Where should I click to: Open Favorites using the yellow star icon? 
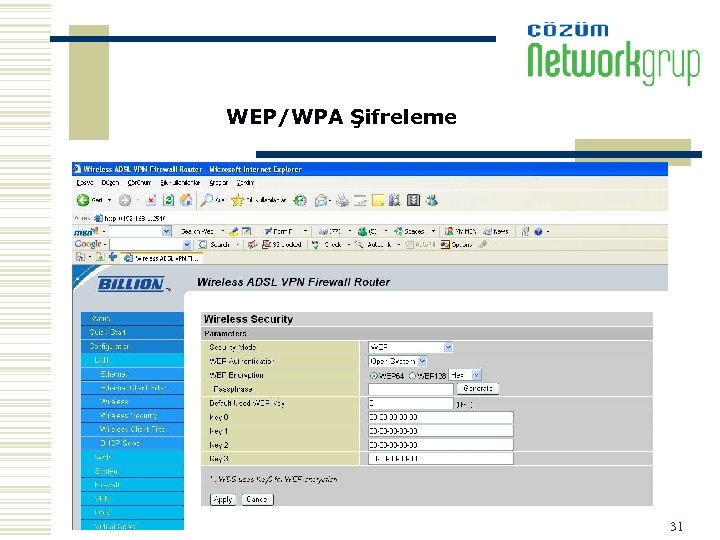[237, 200]
